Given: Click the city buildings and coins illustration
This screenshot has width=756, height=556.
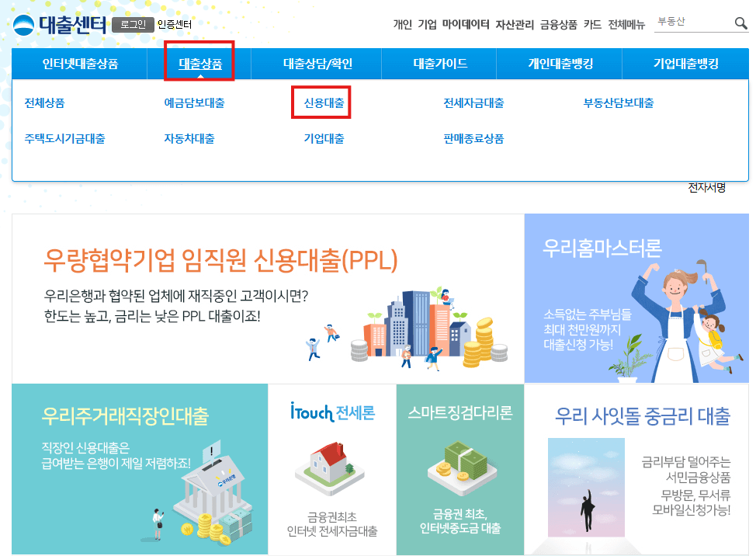Looking at the screenshot, I should 429,329.
